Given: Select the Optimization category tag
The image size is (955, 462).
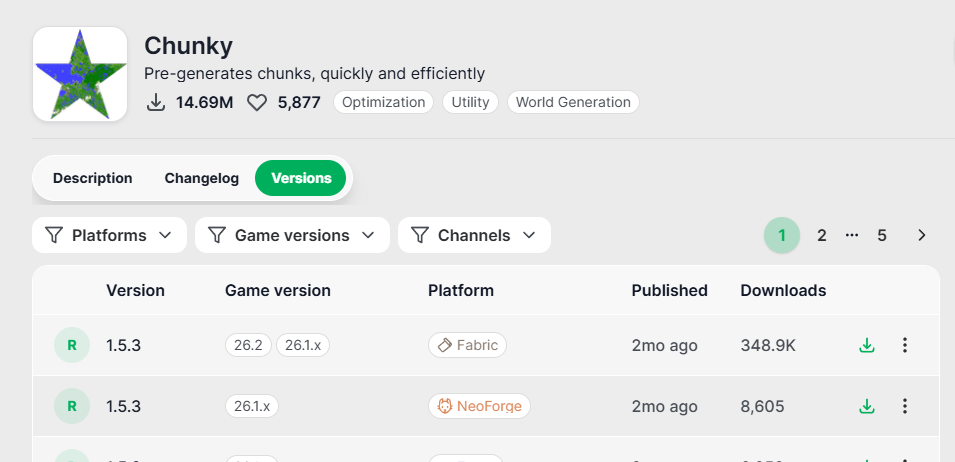Looking at the screenshot, I should (383, 102).
